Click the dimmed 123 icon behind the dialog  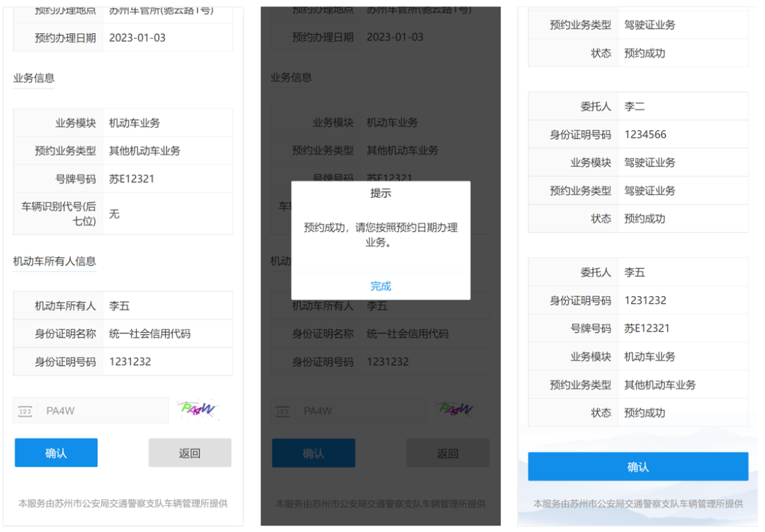pyautogui.click(x=283, y=412)
